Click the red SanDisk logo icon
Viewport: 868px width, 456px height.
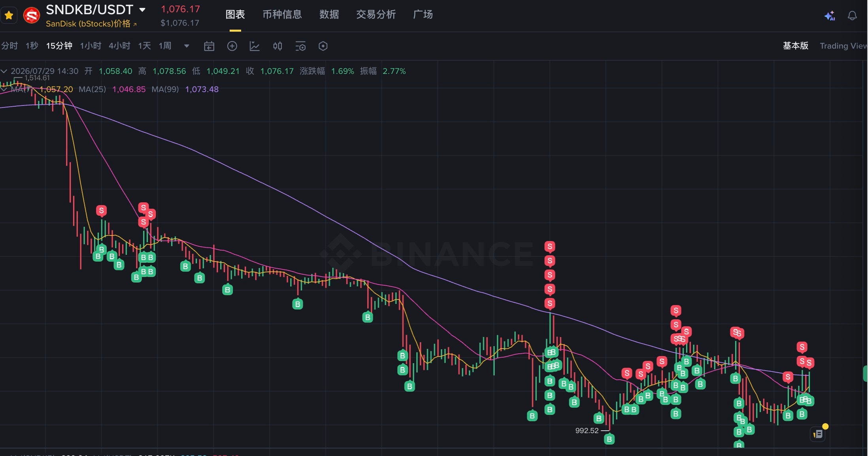click(x=32, y=16)
